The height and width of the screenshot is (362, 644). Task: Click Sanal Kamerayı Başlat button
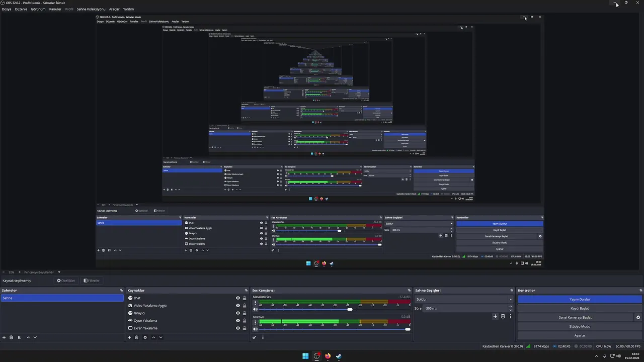pyautogui.click(x=575, y=317)
